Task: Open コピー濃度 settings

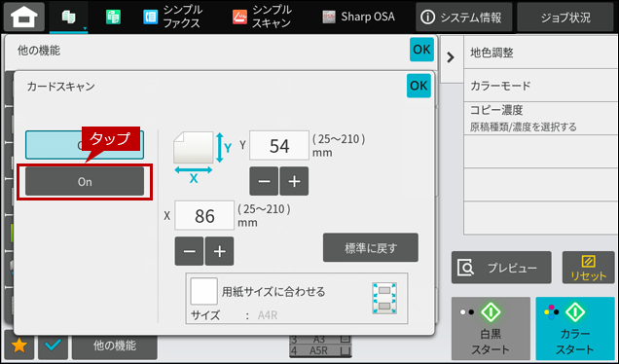Action: 541,118
